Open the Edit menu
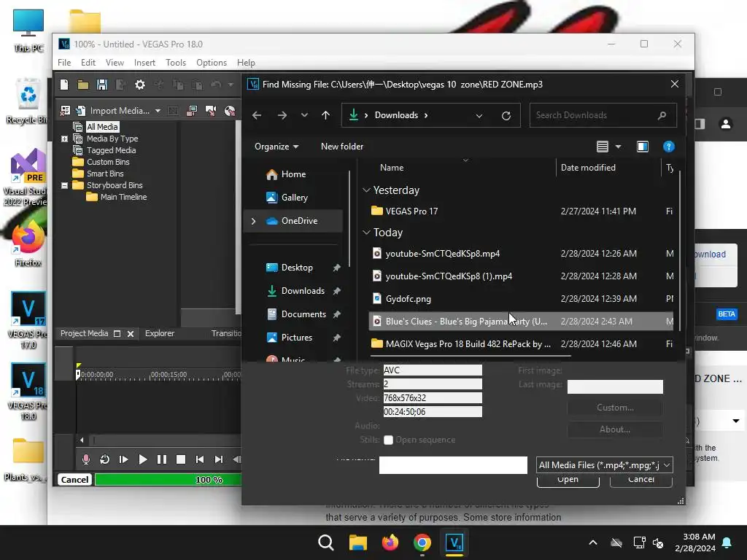Viewport: 747px width, 560px height. (x=88, y=63)
